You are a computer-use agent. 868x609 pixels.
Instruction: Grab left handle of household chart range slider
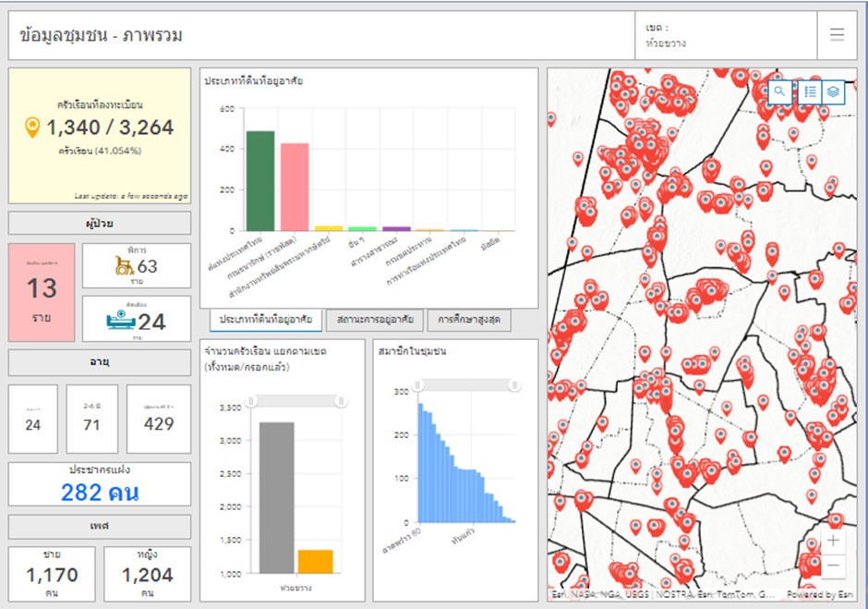[x=250, y=400]
